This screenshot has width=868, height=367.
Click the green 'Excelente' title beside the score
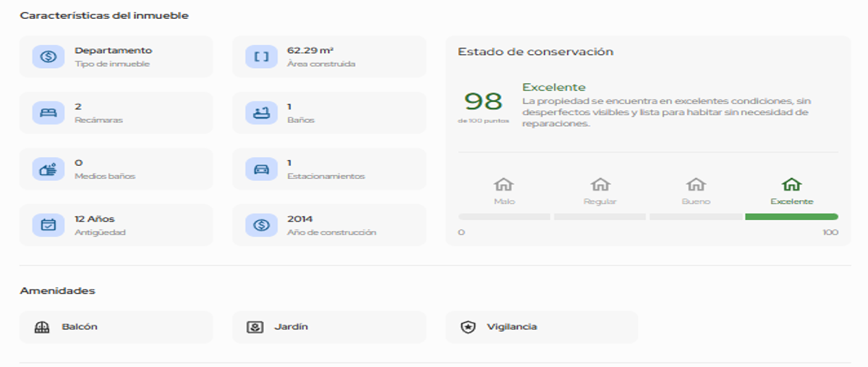tap(554, 88)
